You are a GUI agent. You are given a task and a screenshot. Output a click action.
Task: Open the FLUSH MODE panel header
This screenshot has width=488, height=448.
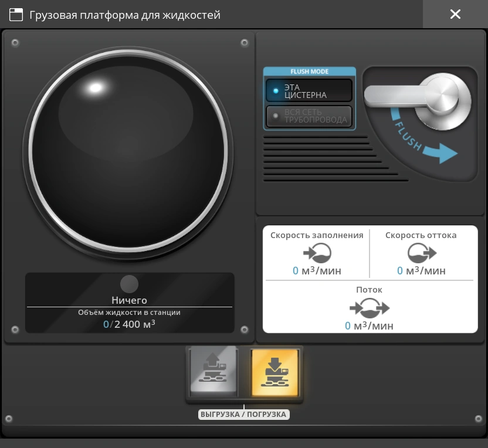pyautogui.click(x=309, y=71)
